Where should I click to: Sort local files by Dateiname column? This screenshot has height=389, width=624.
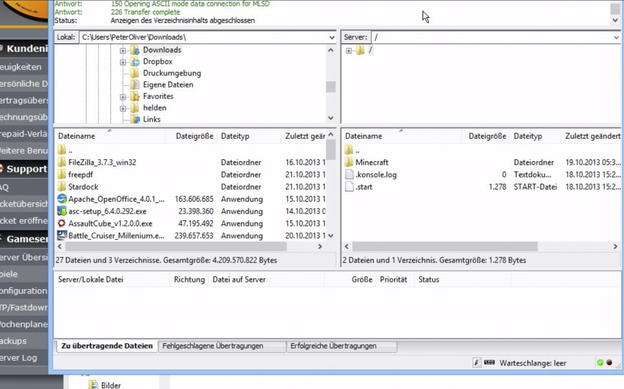click(x=110, y=136)
